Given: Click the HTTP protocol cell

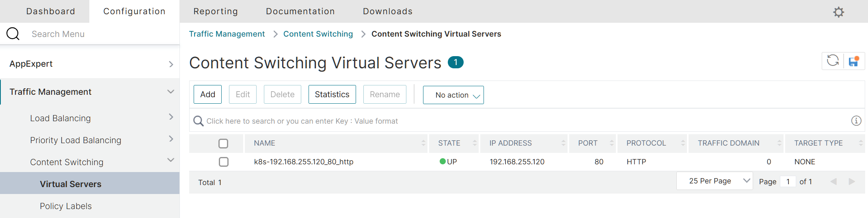Looking at the screenshot, I should (636, 162).
